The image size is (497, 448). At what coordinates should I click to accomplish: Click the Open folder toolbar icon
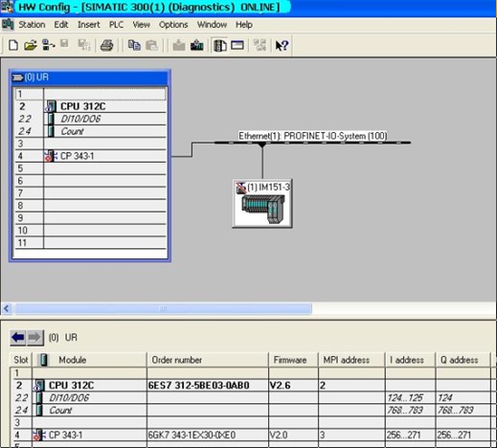(31, 45)
